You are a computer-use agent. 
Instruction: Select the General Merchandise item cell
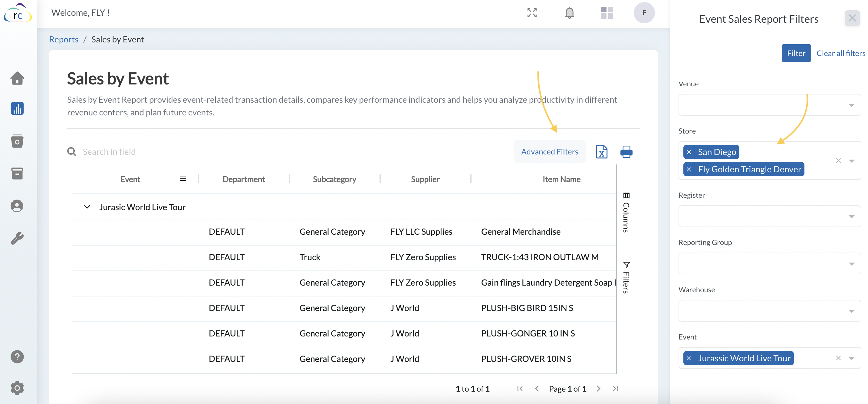coord(521,232)
